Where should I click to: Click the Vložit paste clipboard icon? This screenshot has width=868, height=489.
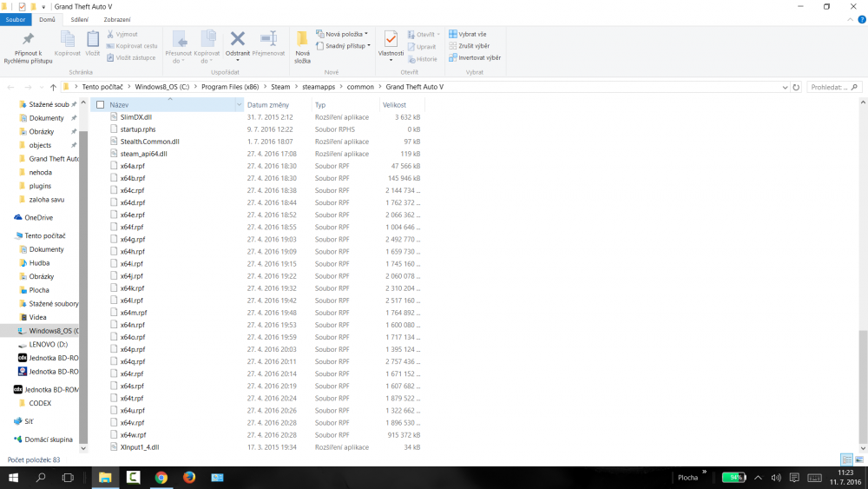pyautogui.click(x=93, y=39)
